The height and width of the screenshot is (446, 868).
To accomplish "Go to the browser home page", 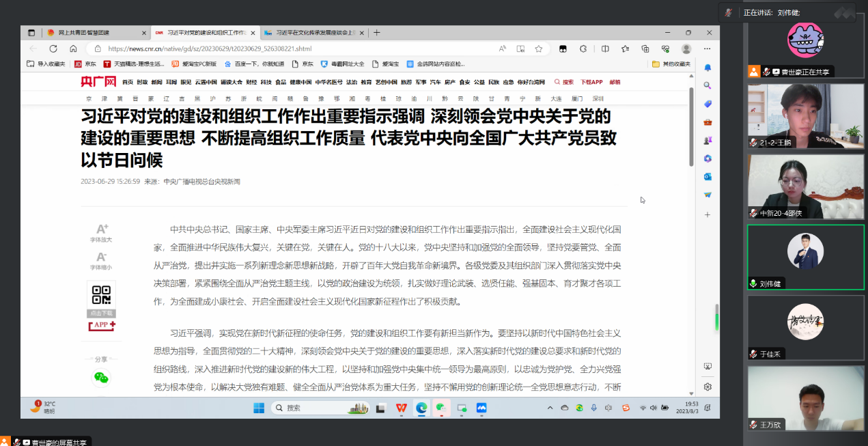I will pos(73,48).
